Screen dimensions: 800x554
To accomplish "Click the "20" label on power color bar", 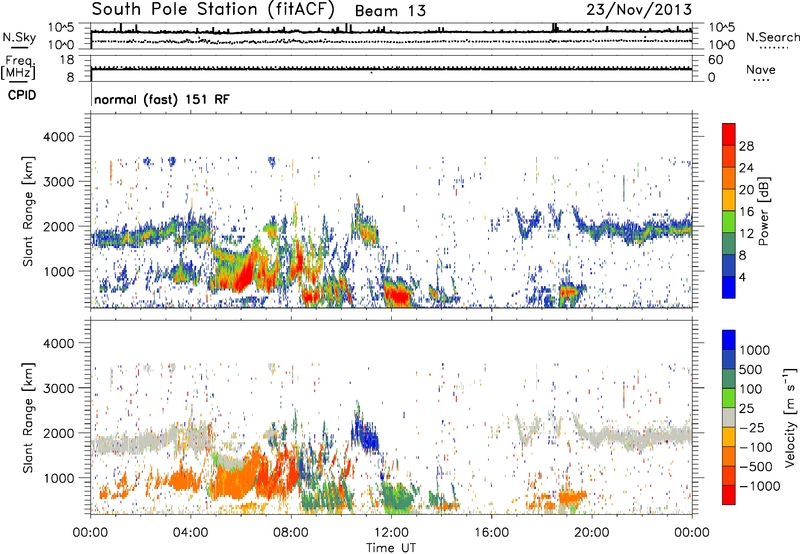I will point(746,190).
